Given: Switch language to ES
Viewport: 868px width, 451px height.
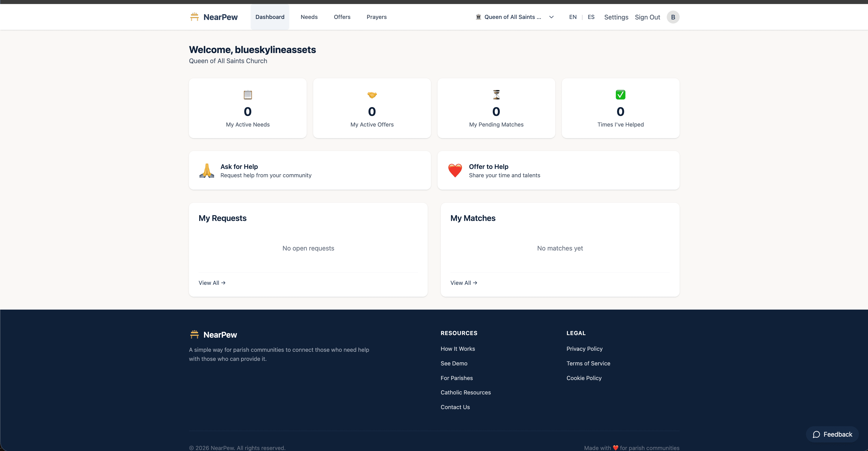Looking at the screenshot, I should pyautogui.click(x=591, y=17).
